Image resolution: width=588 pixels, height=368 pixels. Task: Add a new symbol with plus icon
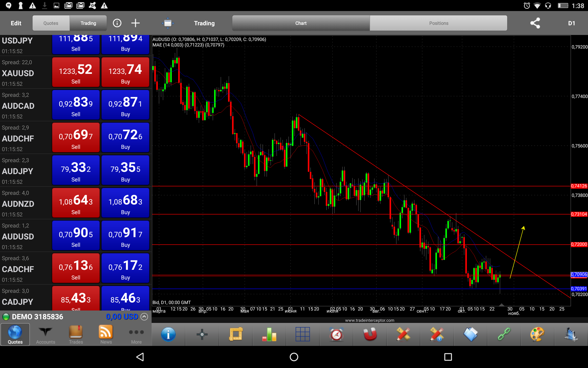135,23
